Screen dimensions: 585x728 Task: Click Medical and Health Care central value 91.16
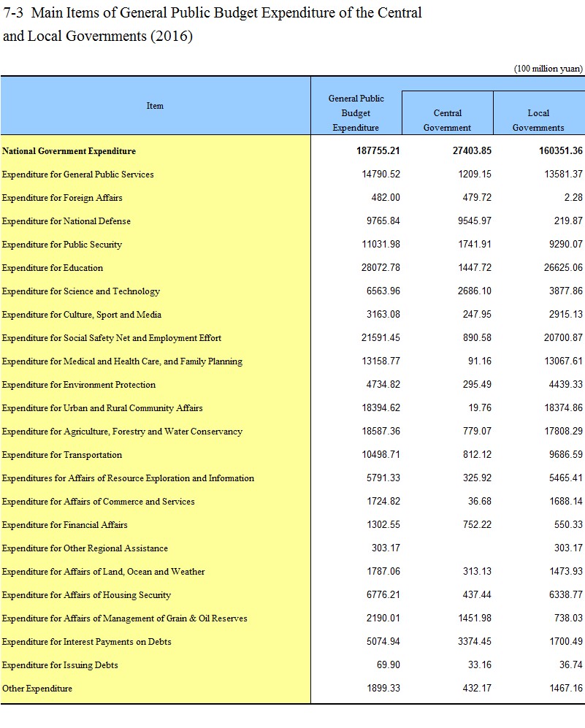480,361
